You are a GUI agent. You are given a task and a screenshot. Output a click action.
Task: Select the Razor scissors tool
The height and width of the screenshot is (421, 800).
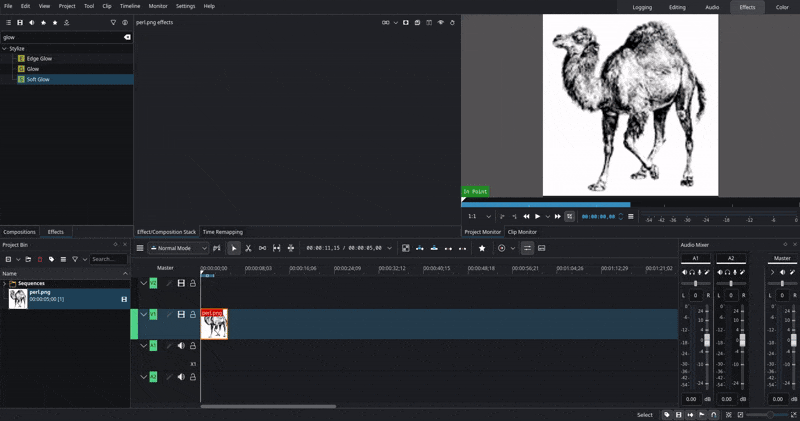[x=248, y=248]
